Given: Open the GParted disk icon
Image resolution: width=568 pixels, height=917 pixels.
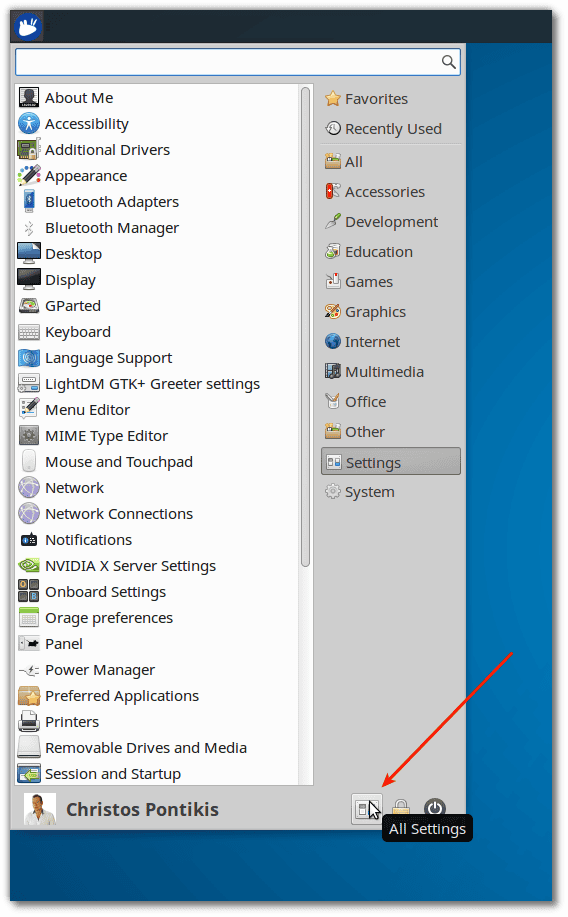Looking at the screenshot, I should tap(29, 306).
